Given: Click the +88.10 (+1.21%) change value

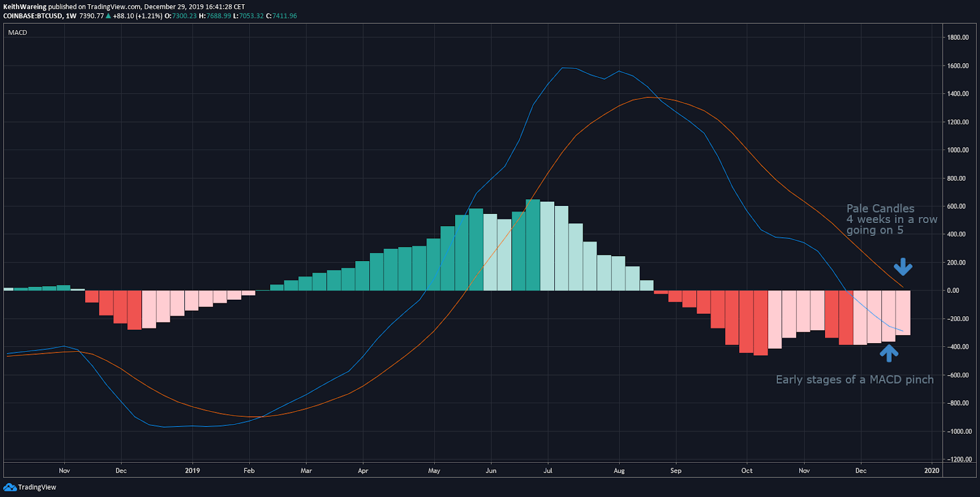Looking at the screenshot, I should pos(137,16).
